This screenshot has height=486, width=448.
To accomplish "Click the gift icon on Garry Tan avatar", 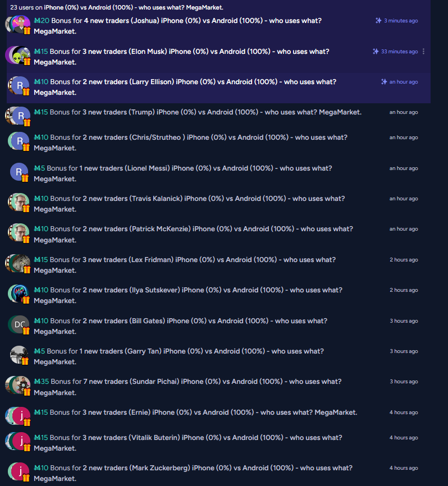I will coord(25,361).
